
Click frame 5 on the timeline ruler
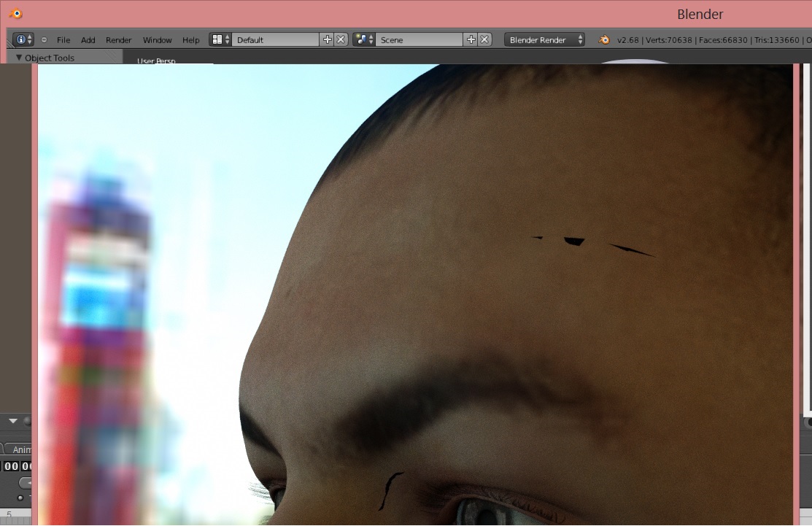click(9, 514)
